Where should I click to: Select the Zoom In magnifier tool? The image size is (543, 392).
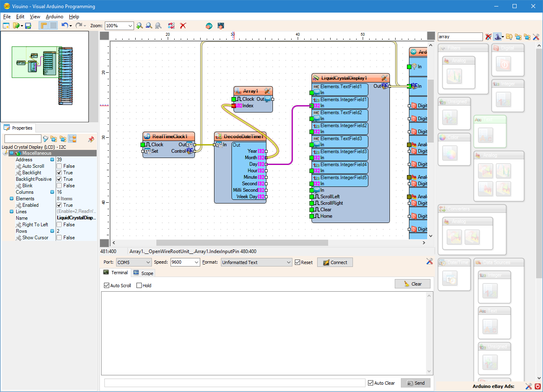140,26
